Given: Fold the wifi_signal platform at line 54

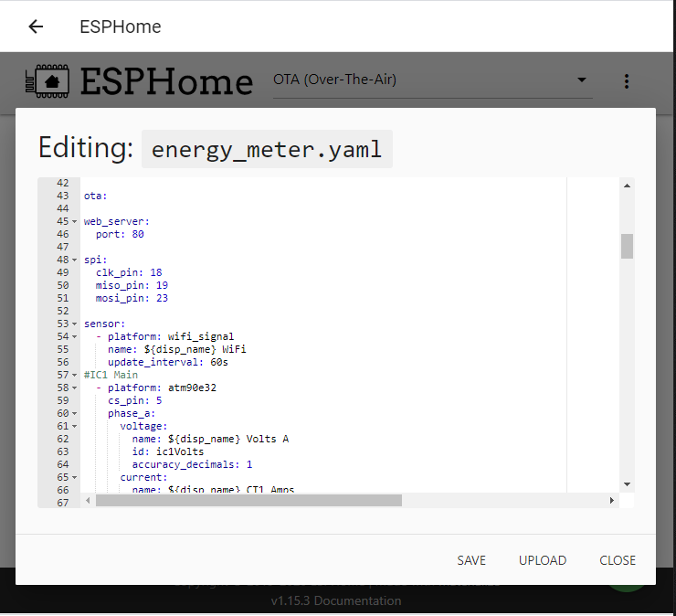Looking at the screenshot, I should [74, 337].
